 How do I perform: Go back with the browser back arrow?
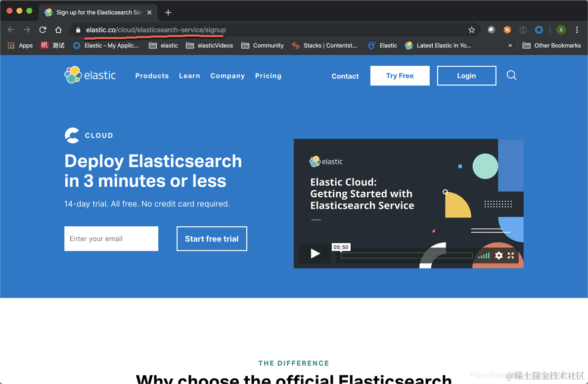(x=11, y=30)
